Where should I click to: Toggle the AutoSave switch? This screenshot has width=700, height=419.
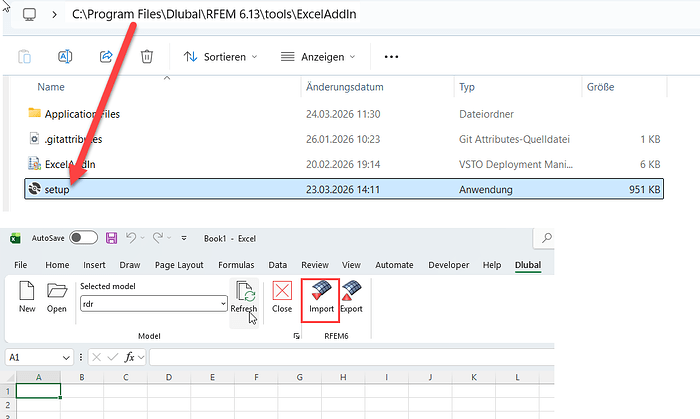tap(83, 238)
